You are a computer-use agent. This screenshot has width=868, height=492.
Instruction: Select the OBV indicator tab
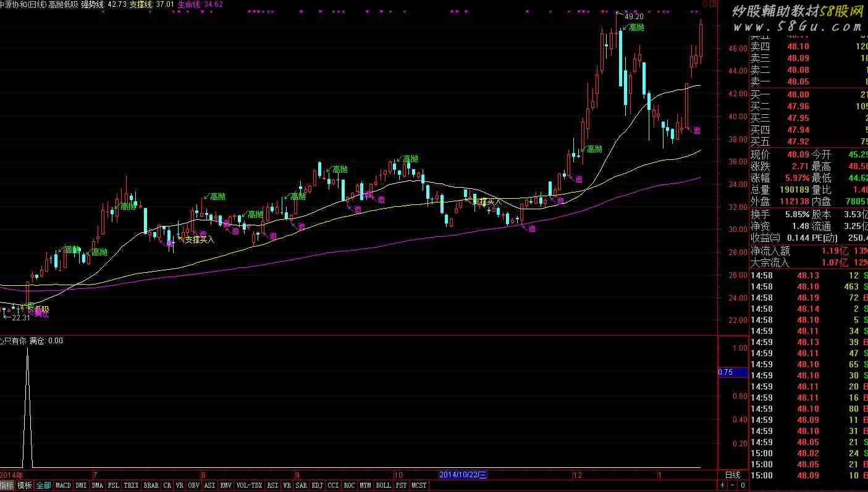(x=194, y=486)
